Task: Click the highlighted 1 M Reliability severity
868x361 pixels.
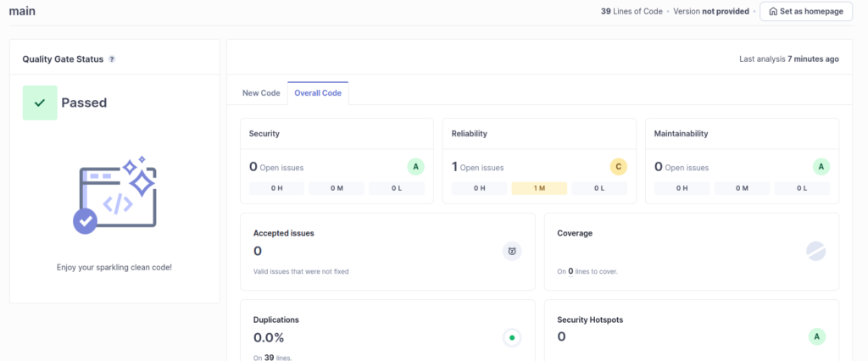Action: pos(539,188)
